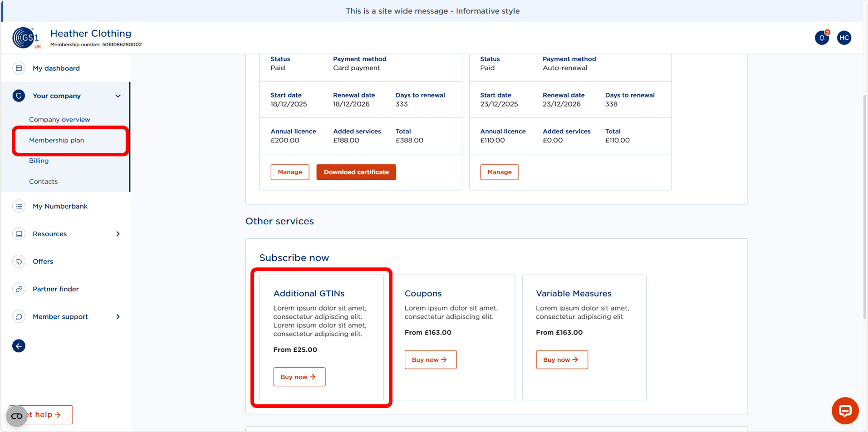868x432 pixels.
Task: Collapse the Your company section chevron
Action: tap(118, 96)
